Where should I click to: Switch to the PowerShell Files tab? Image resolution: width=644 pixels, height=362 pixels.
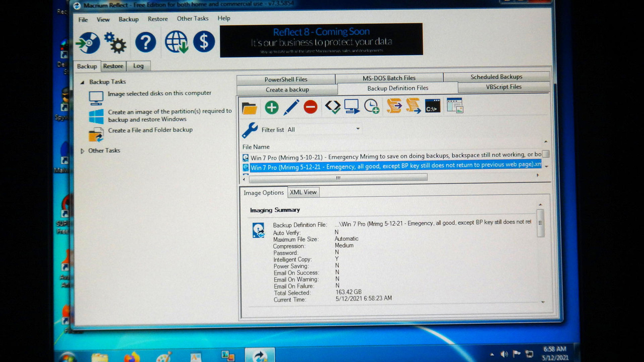pos(286,79)
